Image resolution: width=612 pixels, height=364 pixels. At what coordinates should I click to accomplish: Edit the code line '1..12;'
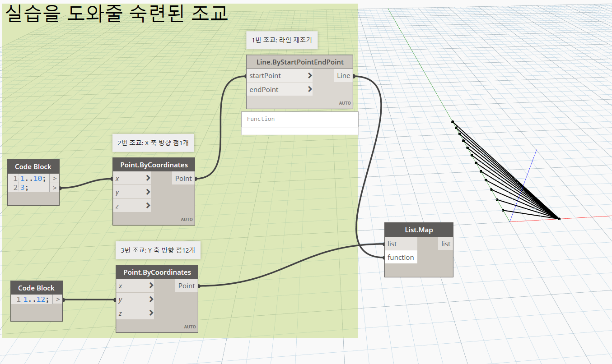(36, 299)
